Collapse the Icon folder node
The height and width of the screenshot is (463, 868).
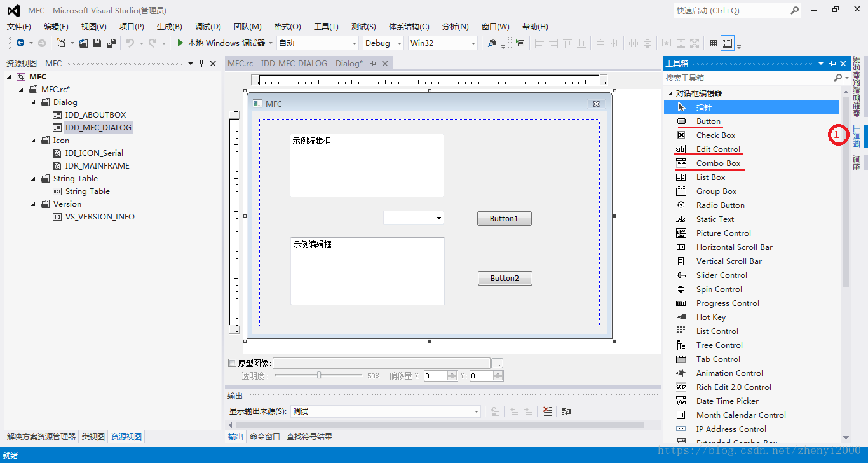point(34,141)
